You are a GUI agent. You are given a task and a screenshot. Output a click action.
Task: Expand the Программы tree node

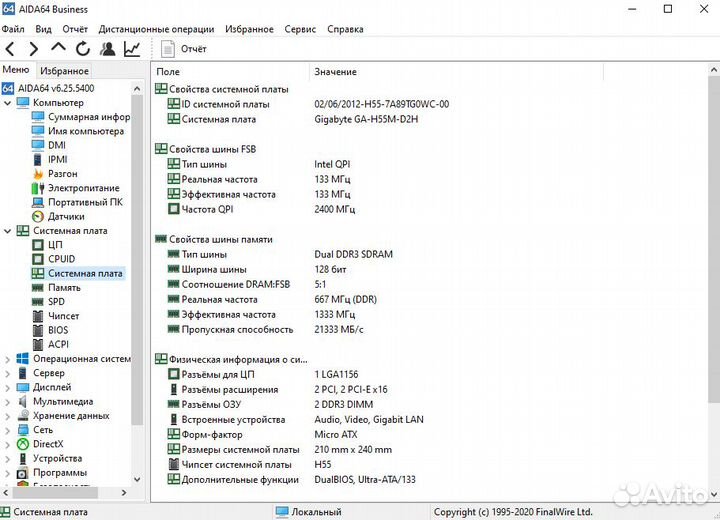coord(7,473)
